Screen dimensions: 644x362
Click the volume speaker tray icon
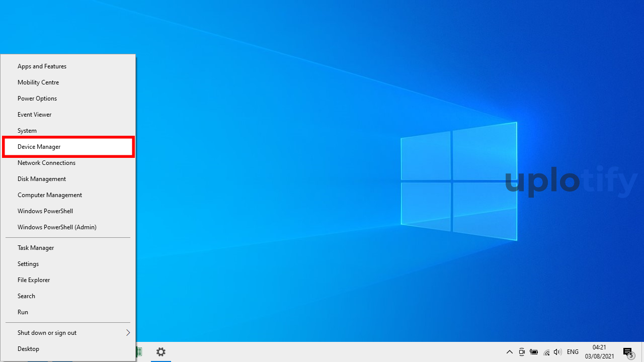click(557, 352)
